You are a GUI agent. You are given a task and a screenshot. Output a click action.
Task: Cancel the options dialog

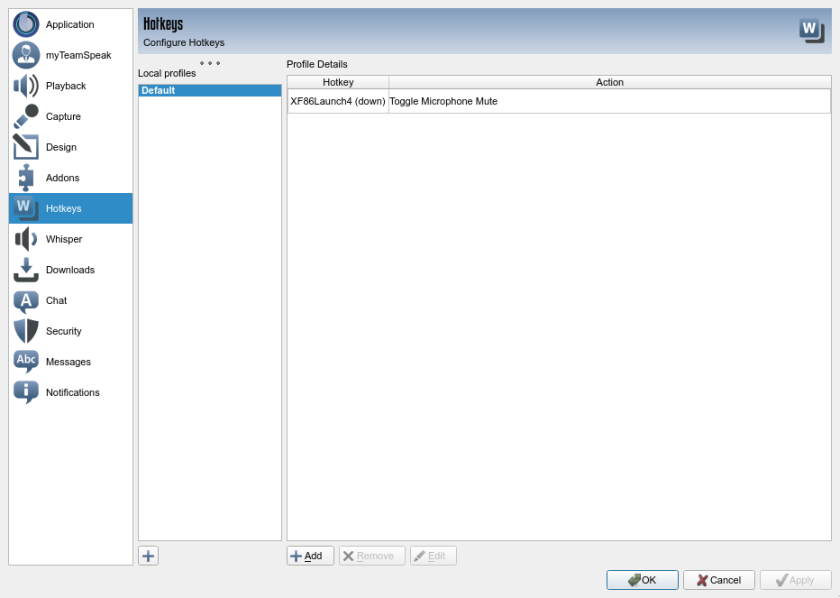(718, 580)
